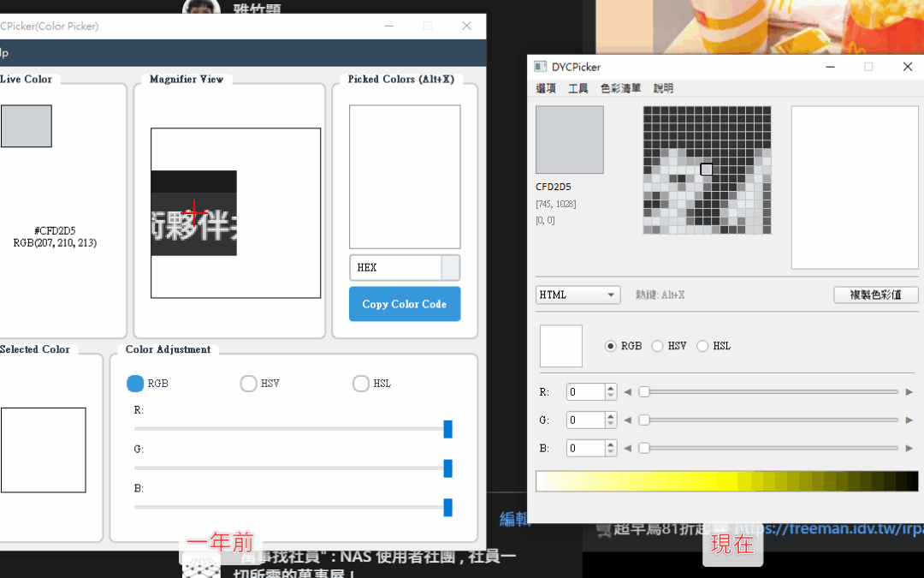Select the RGB radio button in DYCPicker

tap(610, 345)
